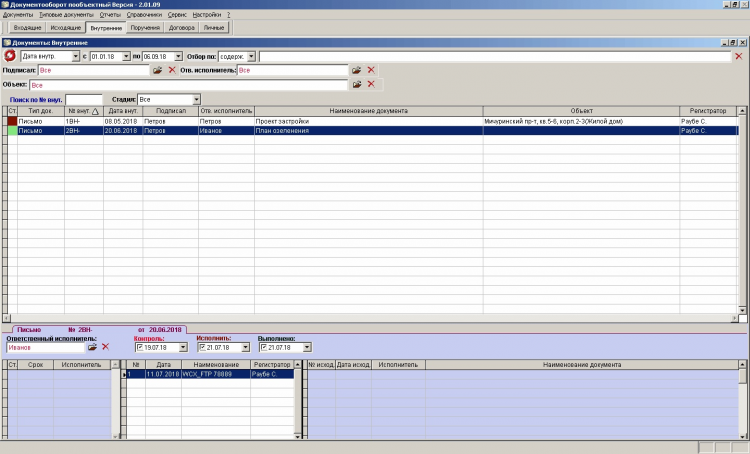The image size is (750, 454).
Task: Toggle the Исполнить date checkbox
Action: click(202, 347)
